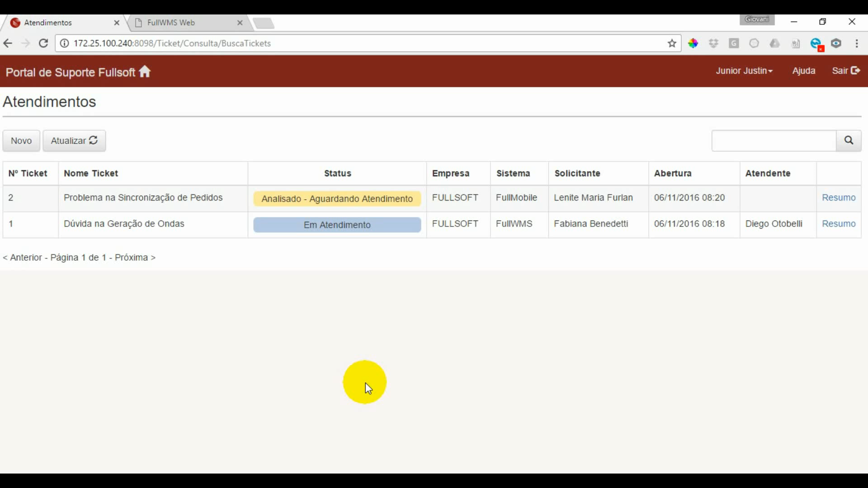This screenshot has height=488, width=868.
Task: Click the Abertura column header
Action: coord(673,174)
